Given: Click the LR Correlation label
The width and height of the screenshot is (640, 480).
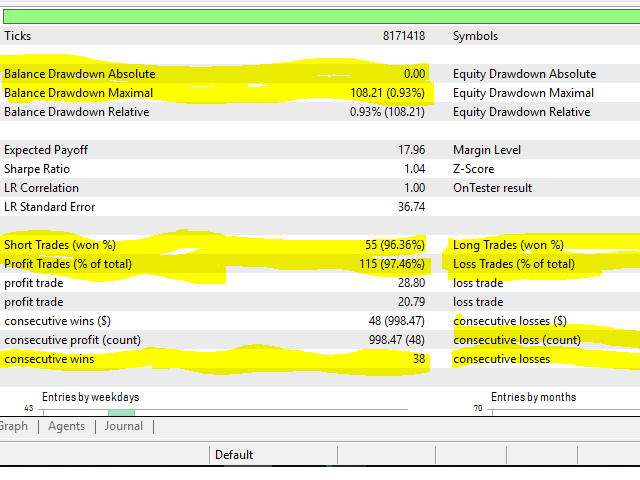Looking at the screenshot, I should click(41, 188).
